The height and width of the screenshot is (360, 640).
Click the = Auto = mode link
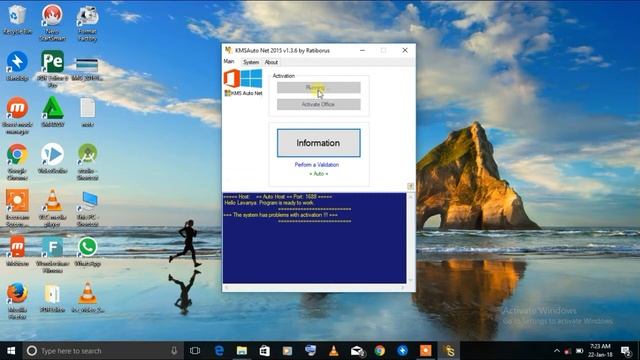(x=318, y=174)
